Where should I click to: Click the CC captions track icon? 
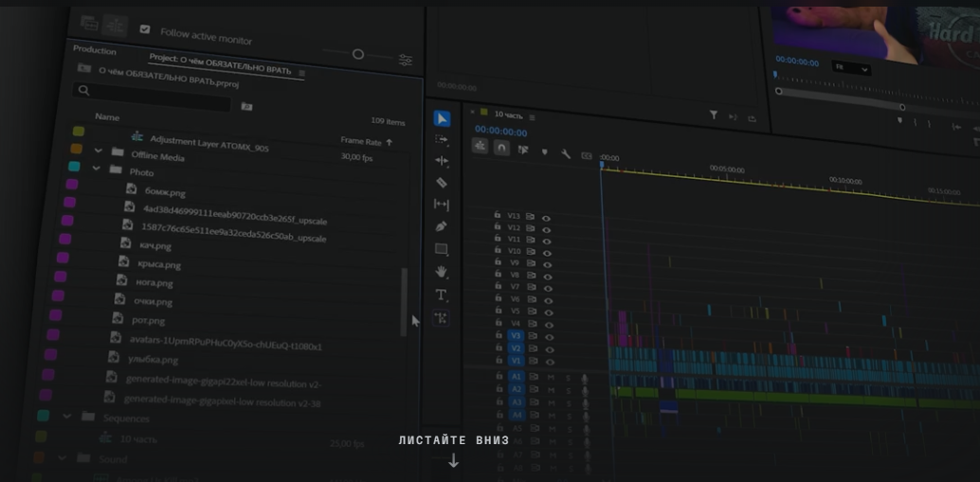[x=587, y=155]
